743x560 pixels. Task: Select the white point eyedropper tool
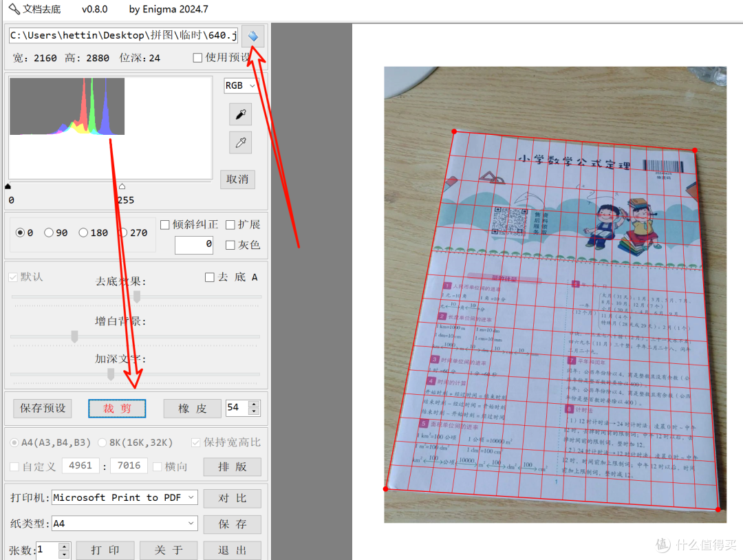[240, 142]
